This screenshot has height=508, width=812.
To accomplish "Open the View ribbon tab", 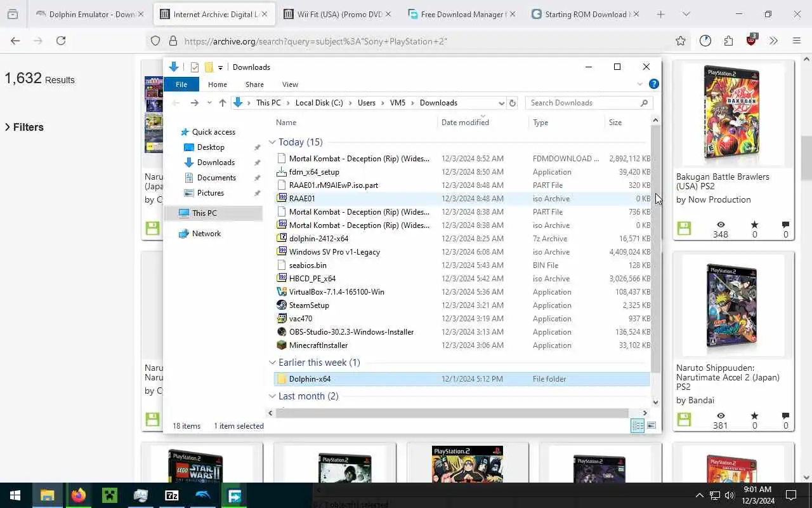I will click(290, 84).
